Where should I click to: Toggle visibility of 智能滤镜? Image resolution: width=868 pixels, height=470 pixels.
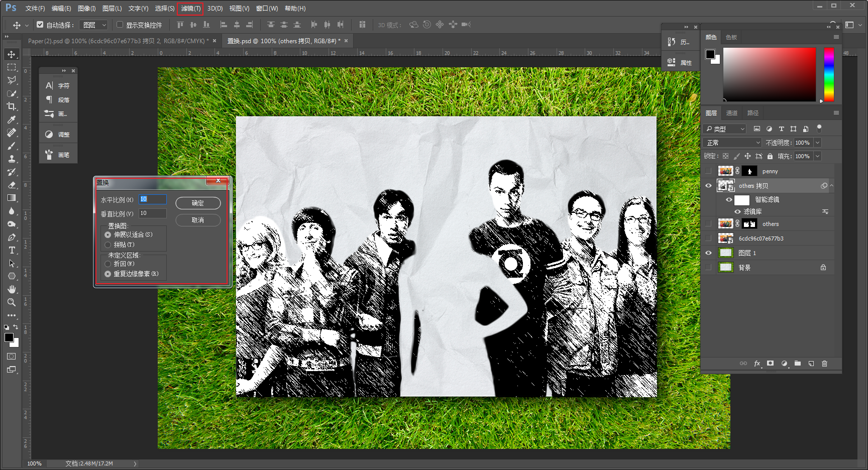click(729, 200)
